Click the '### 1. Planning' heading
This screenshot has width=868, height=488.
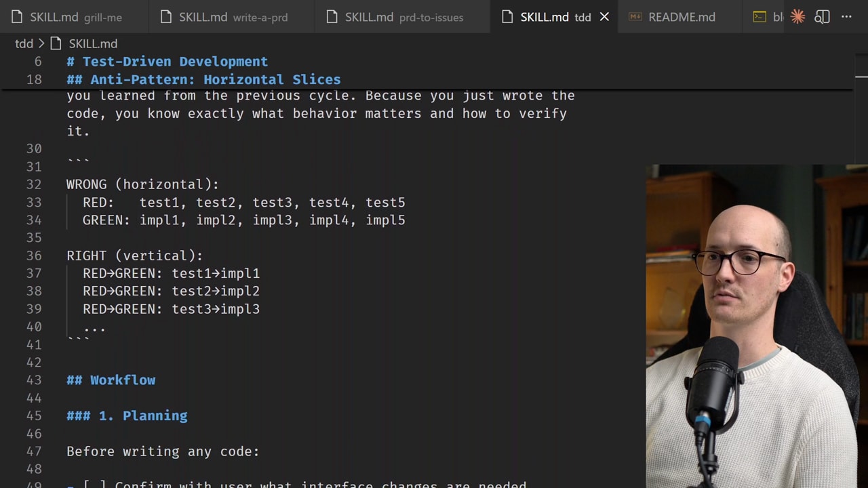click(x=127, y=415)
